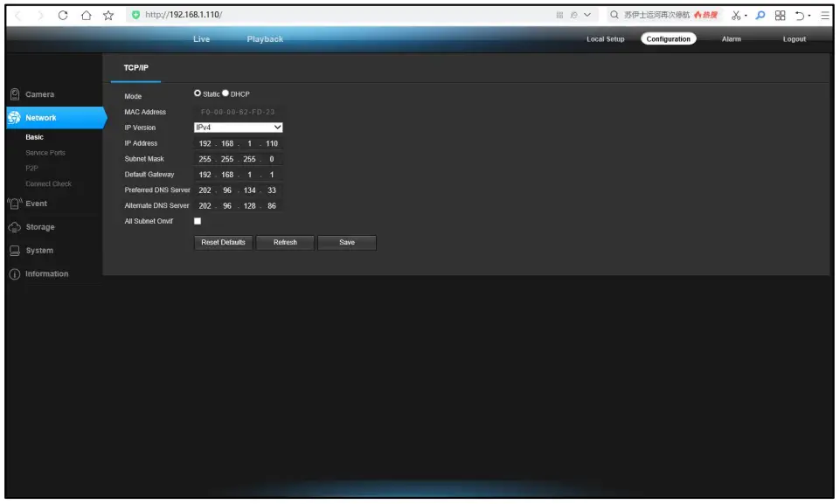
Task: Open the Alarm page
Action: pyautogui.click(x=731, y=39)
